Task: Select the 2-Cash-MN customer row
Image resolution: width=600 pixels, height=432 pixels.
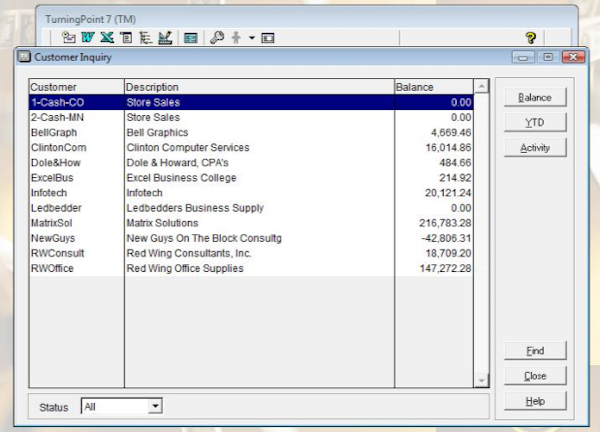Action: coord(251,117)
